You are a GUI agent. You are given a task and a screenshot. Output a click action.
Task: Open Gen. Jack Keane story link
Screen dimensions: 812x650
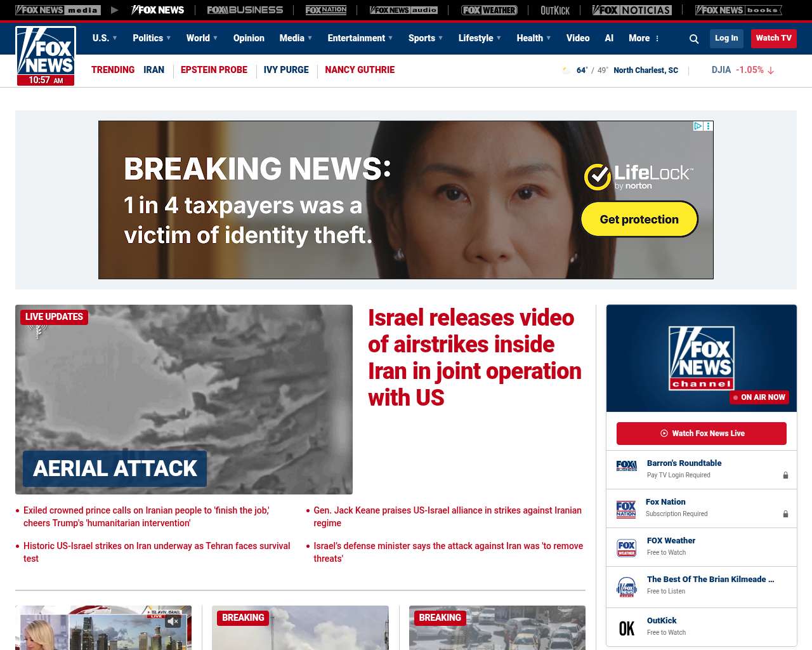tap(448, 517)
